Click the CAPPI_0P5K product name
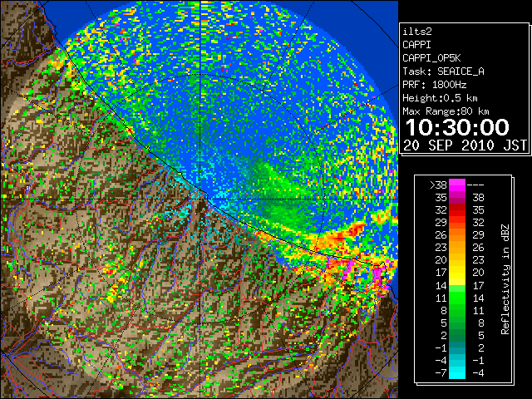Screen dimensions: 532x399 pyautogui.click(x=431, y=58)
